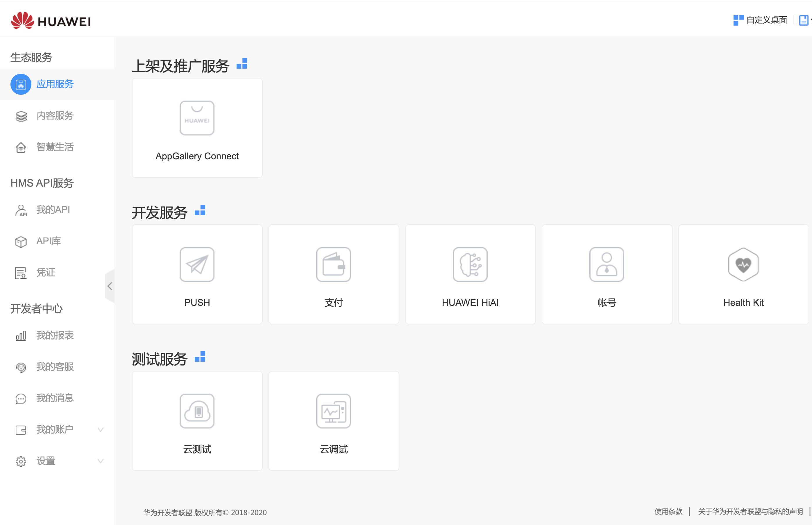Collapse the left sidebar panel
Image resolution: width=812 pixels, height=525 pixels.
(110, 286)
